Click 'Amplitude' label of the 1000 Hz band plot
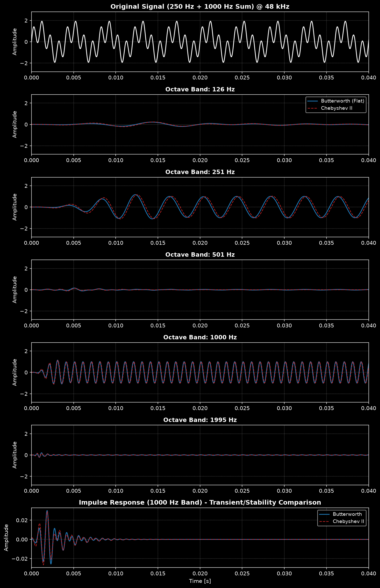 (x=15, y=372)
